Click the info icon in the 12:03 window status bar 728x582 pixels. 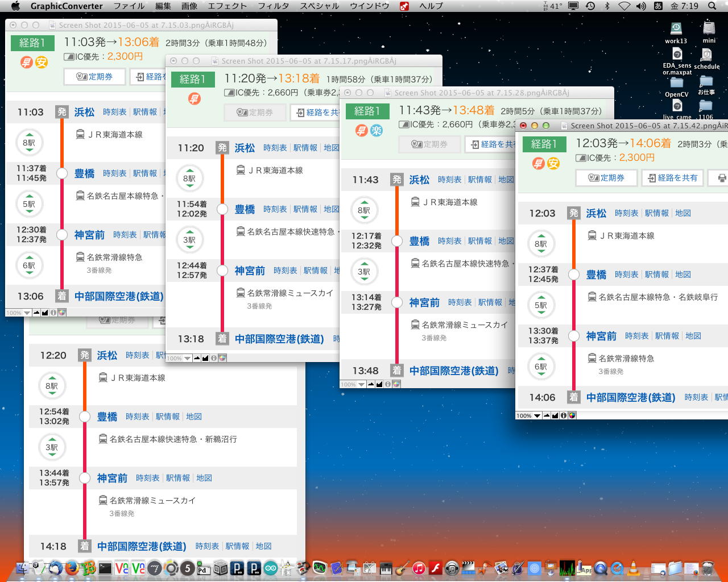564,415
